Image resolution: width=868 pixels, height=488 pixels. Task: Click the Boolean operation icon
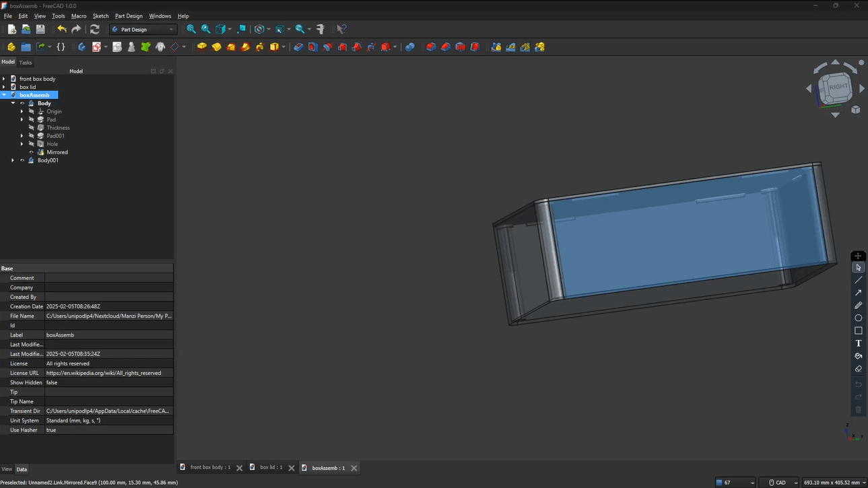[409, 47]
